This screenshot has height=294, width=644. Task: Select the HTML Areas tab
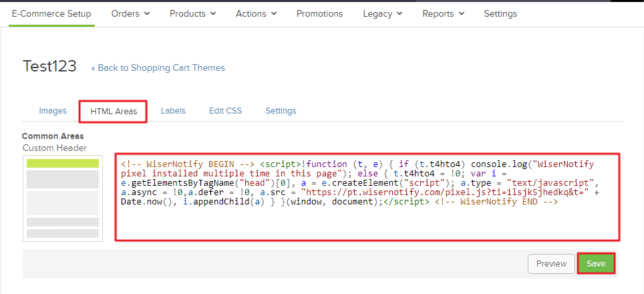113,112
